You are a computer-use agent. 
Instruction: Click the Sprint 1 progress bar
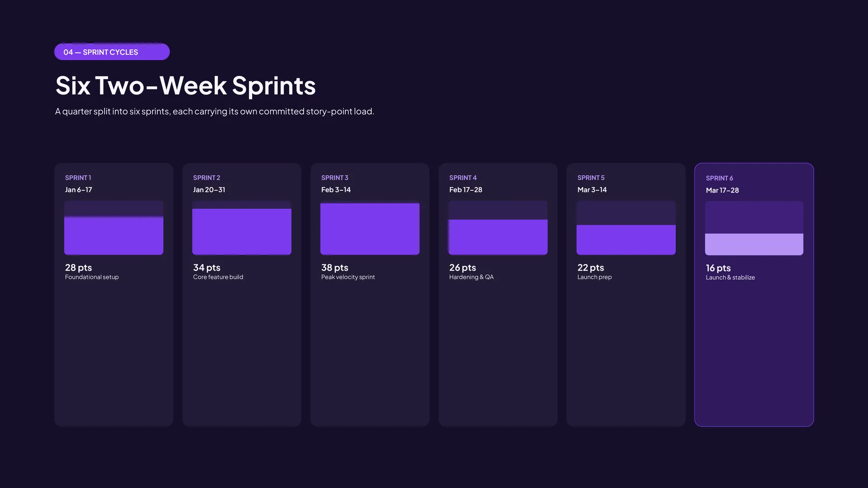[x=113, y=228]
